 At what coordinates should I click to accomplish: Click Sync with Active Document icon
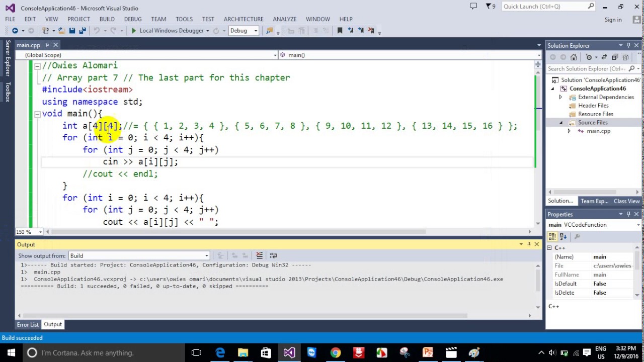coord(604,57)
